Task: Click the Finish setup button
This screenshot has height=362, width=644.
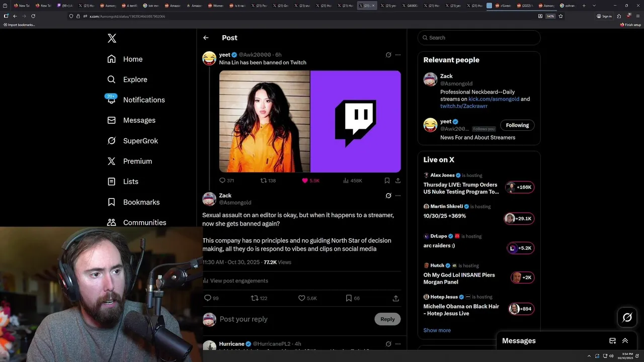Action: click(x=630, y=25)
